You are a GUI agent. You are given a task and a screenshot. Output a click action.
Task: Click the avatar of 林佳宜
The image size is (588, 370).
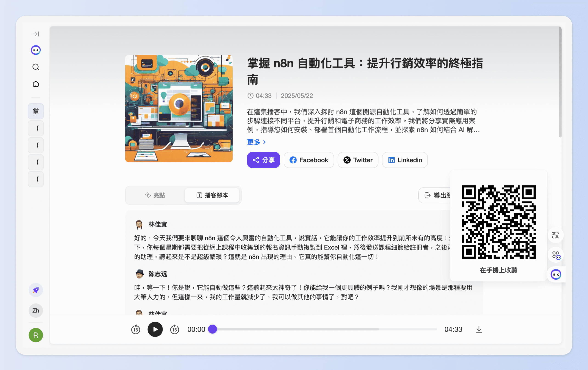coord(139,225)
